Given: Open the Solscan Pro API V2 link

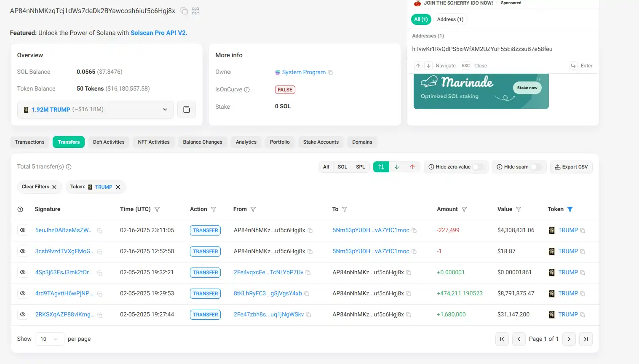Looking at the screenshot, I should pos(158,33).
